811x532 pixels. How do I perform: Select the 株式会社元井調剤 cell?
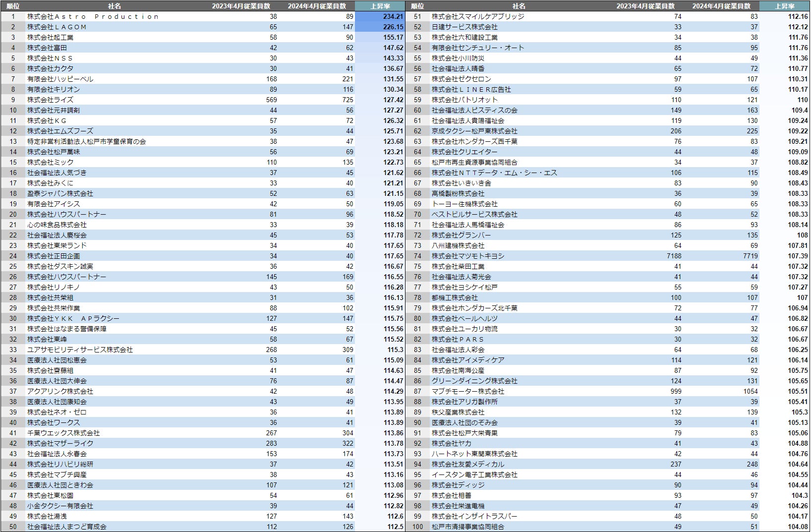54,110
